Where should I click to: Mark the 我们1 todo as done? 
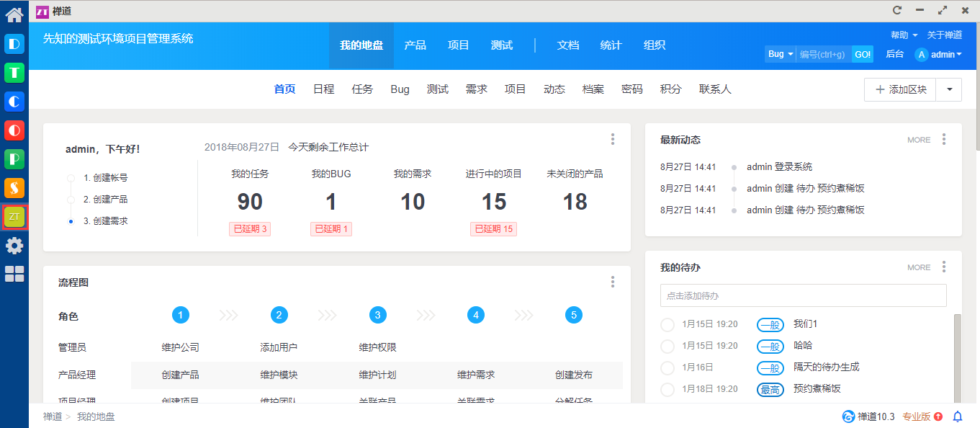click(667, 325)
